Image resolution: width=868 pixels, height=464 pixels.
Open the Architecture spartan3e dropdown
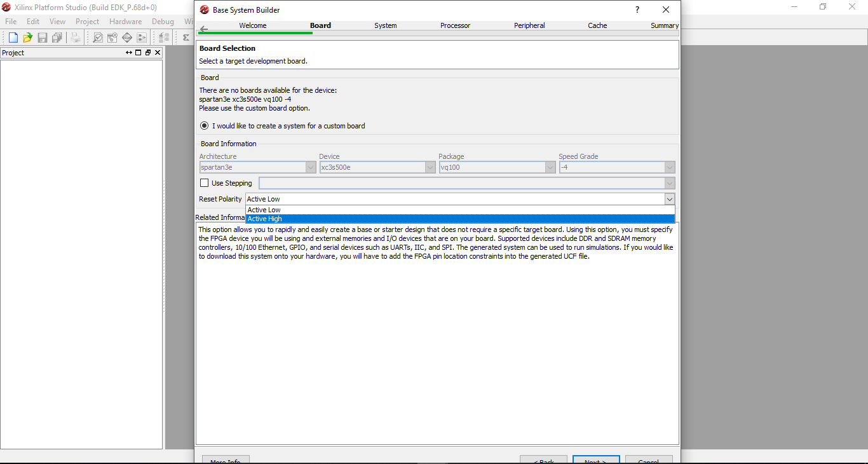(257, 167)
